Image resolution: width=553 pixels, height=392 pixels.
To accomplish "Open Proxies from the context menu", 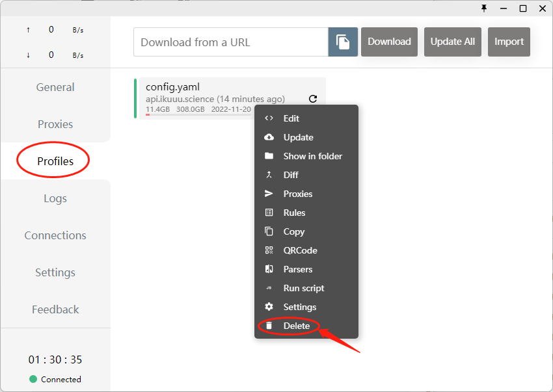I will coord(298,194).
